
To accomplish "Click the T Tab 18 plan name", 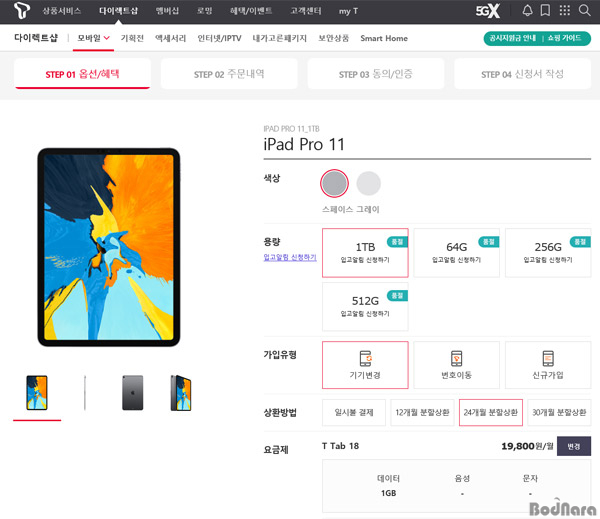I will (x=340, y=446).
